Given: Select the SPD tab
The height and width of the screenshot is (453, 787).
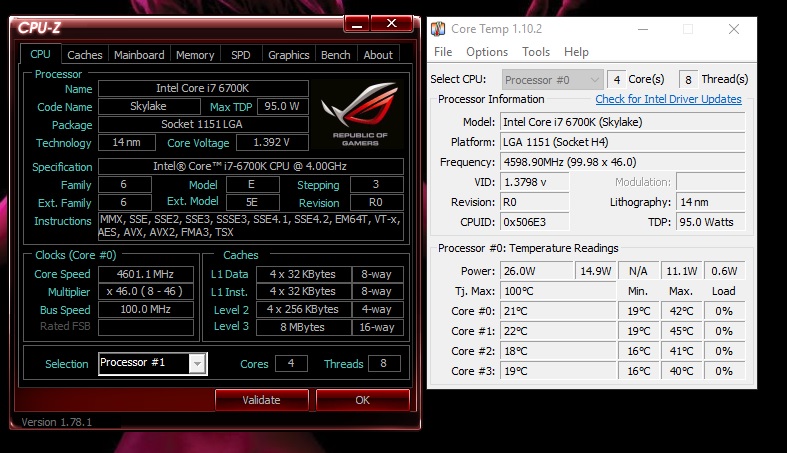Looking at the screenshot, I should point(240,55).
